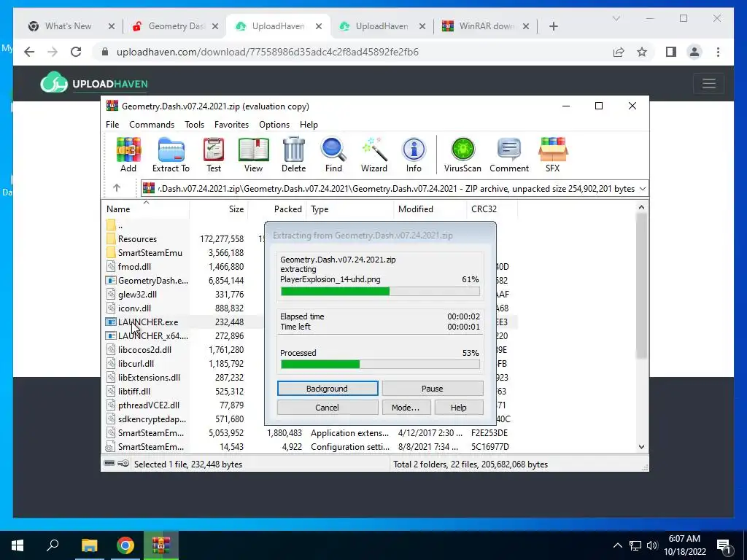Click the Extract To toolbar icon
This screenshot has width=747, height=560.
171,155
